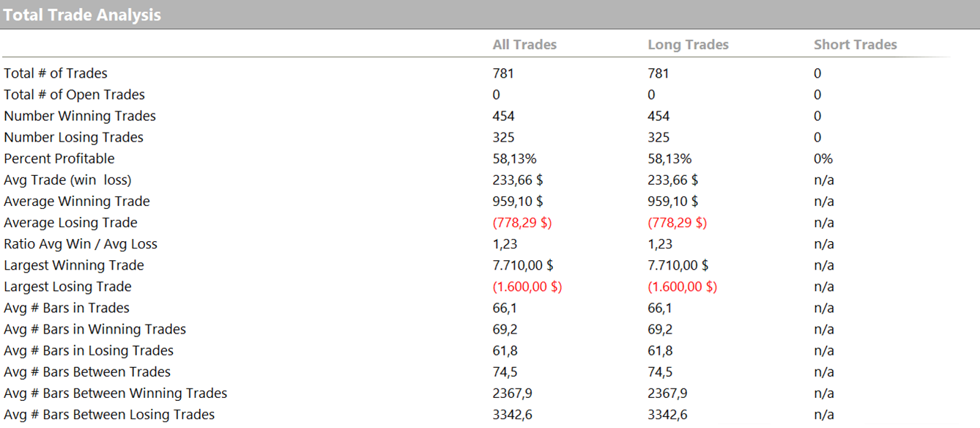This screenshot has width=980, height=428.
Task: Select the Avg # Bars in Trades label
Action: coord(67,308)
